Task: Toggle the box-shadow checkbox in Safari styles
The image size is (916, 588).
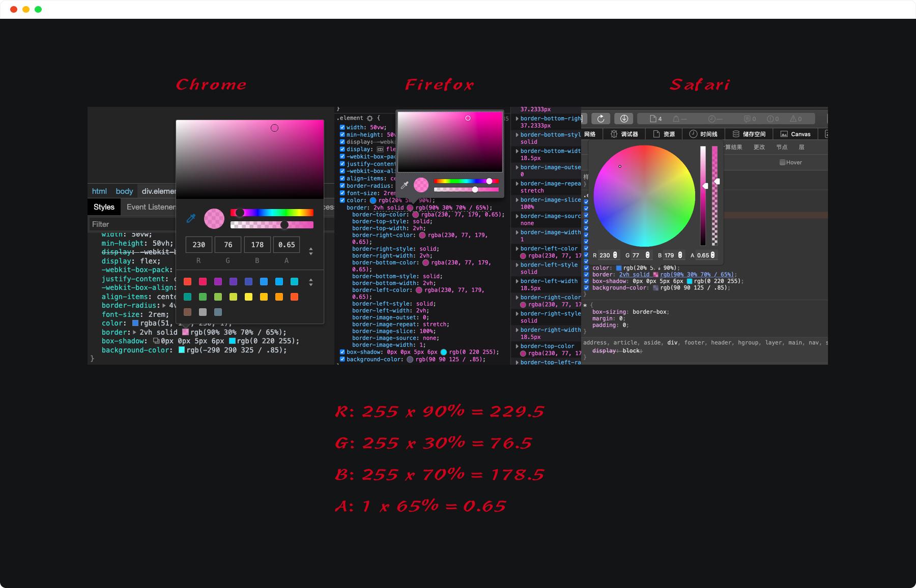Action: tap(586, 281)
